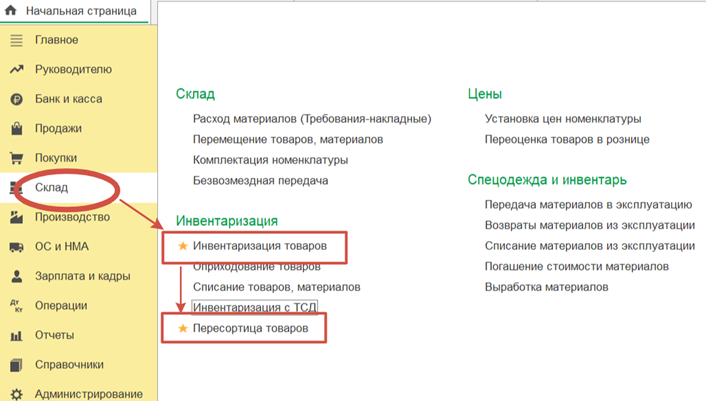Click the gear icon for Администрирование
The height and width of the screenshot is (401, 706).
(16, 394)
